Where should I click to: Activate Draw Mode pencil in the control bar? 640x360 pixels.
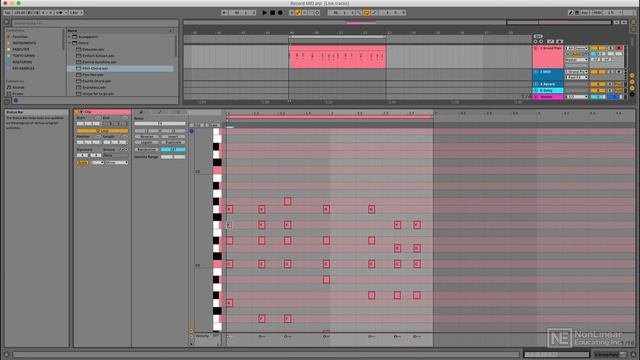pos(571,13)
